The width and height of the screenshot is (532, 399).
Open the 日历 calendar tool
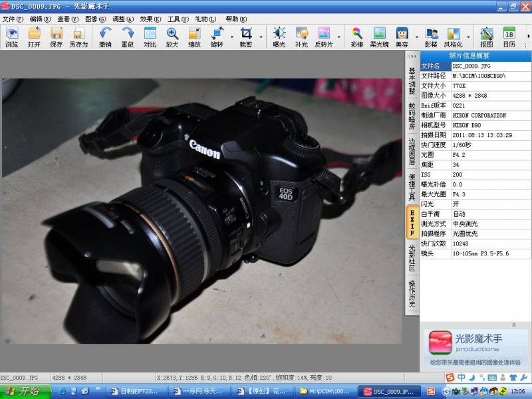click(x=509, y=37)
